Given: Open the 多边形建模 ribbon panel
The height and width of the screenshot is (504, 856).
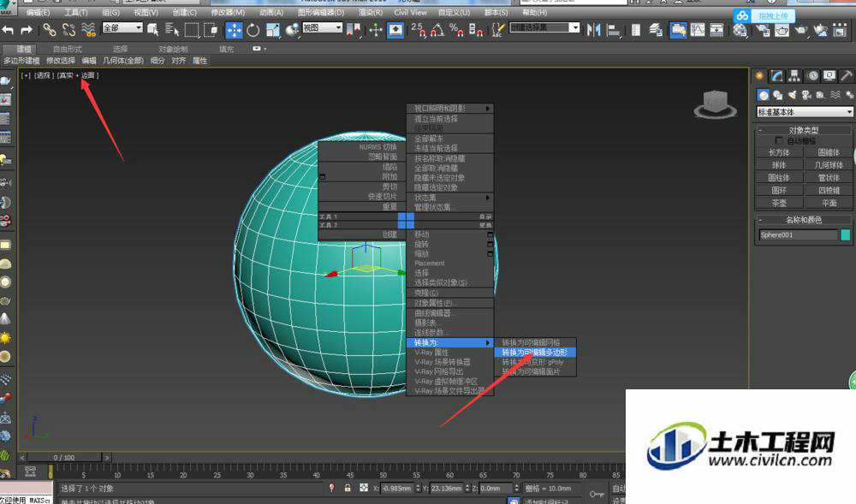Looking at the screenshot, I should click(22, 61).
